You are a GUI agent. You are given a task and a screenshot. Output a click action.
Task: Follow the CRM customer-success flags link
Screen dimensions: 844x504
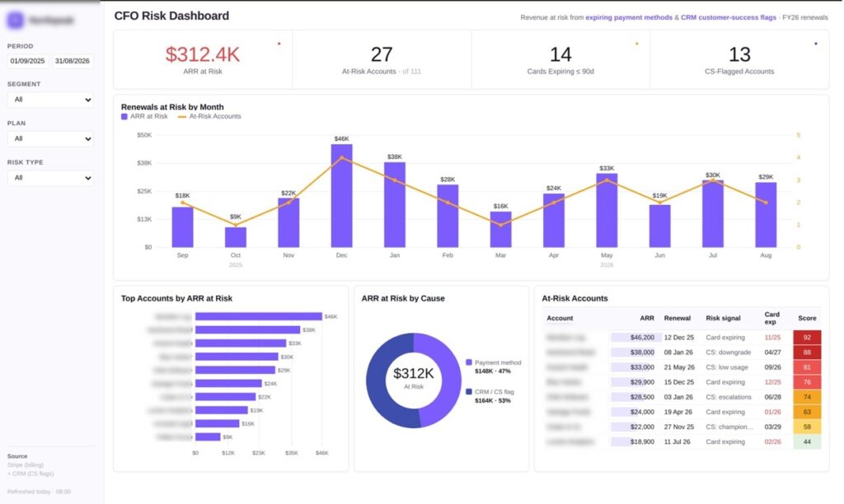point(729,17)
